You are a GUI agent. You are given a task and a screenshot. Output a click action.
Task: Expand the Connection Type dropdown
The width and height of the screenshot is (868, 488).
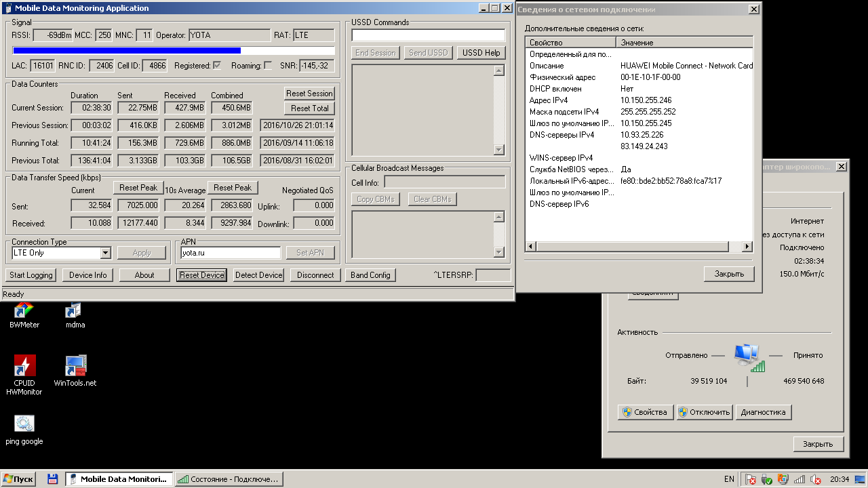pos(105,253)
